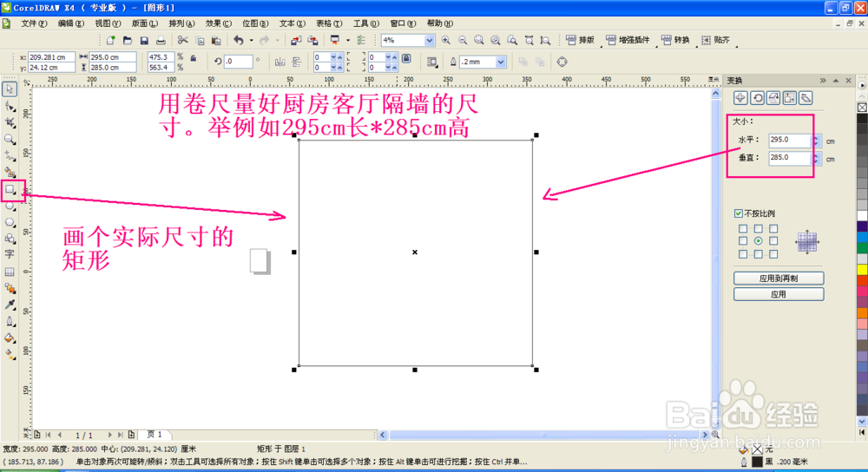Click the 增强插件 toolbar button

(628, 40)
